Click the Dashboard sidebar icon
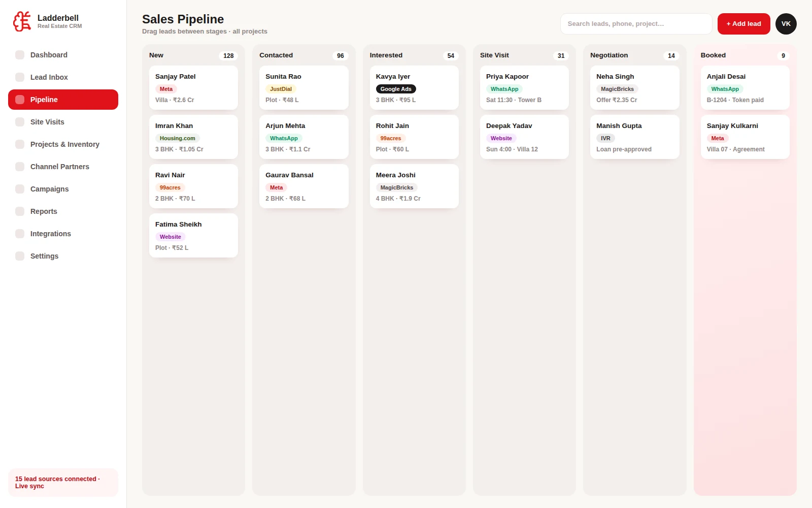Screen dimensions: 812x508 20,55
